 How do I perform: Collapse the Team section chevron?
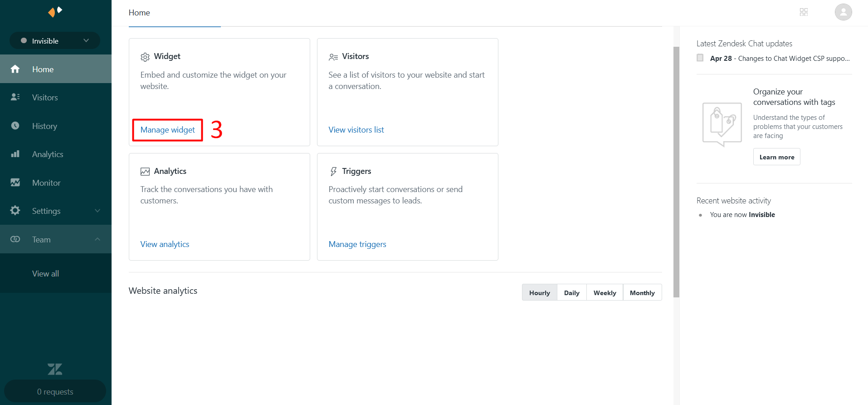click(98, 239)
